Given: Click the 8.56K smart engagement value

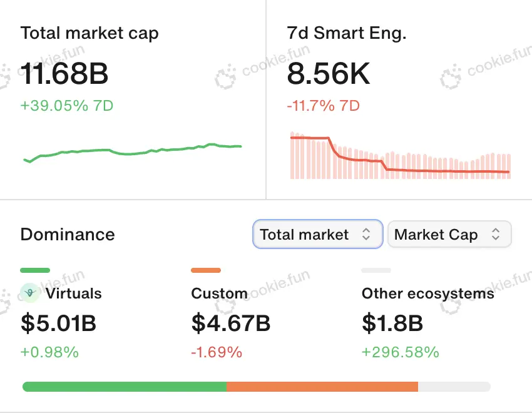Looking at the screenshot, I should 329,74.
